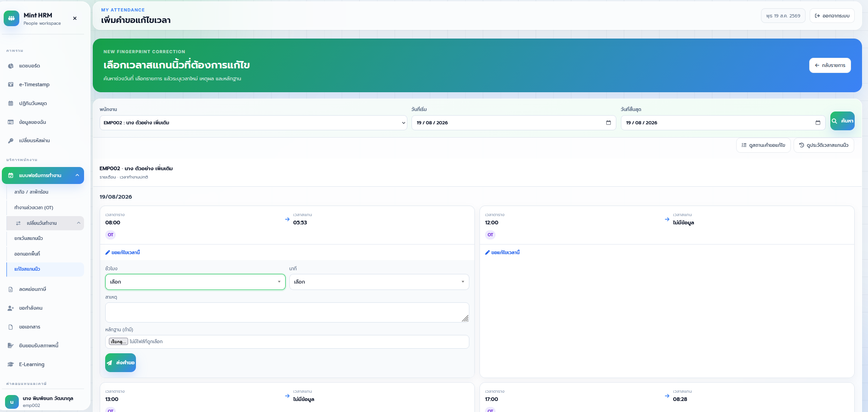868x412 pixels.
Task: Log out with ออกจากระบบ button
Action: pos(832,16)
